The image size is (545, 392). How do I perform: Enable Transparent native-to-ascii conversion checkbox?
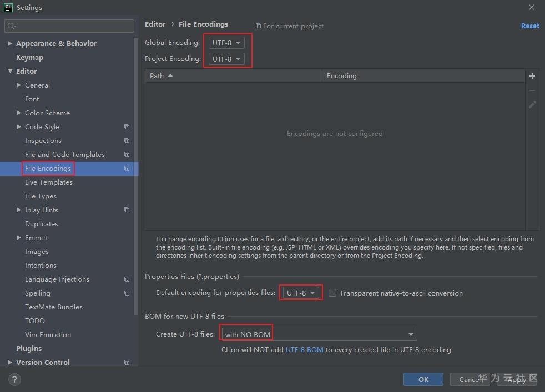point(332,293)
